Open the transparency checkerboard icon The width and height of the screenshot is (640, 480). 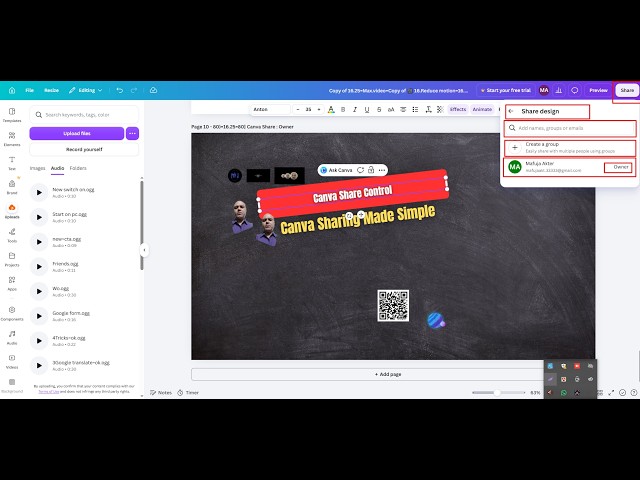tap(440, 109)
